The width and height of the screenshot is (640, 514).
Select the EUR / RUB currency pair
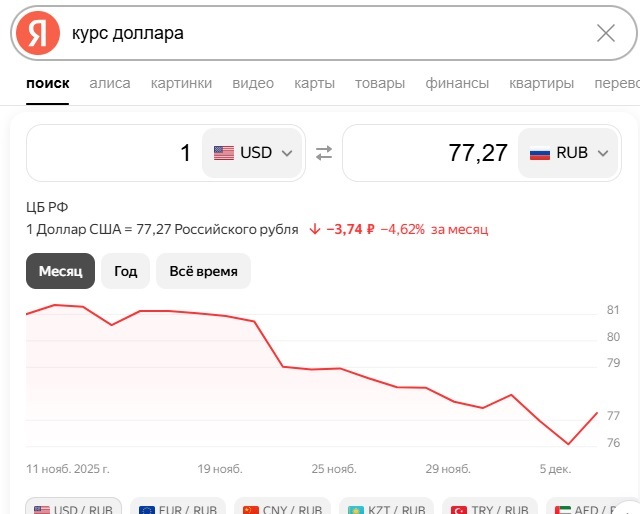(x=180, y=508)
